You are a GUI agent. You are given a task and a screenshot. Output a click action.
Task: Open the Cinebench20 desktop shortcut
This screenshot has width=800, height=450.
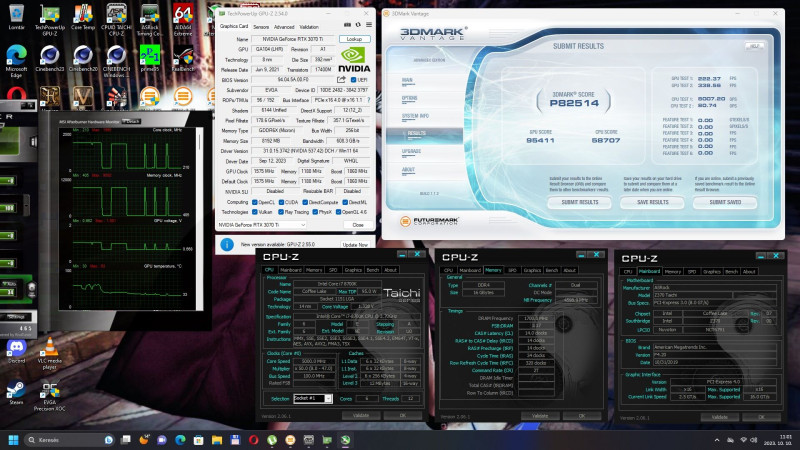tap(83, 58)
